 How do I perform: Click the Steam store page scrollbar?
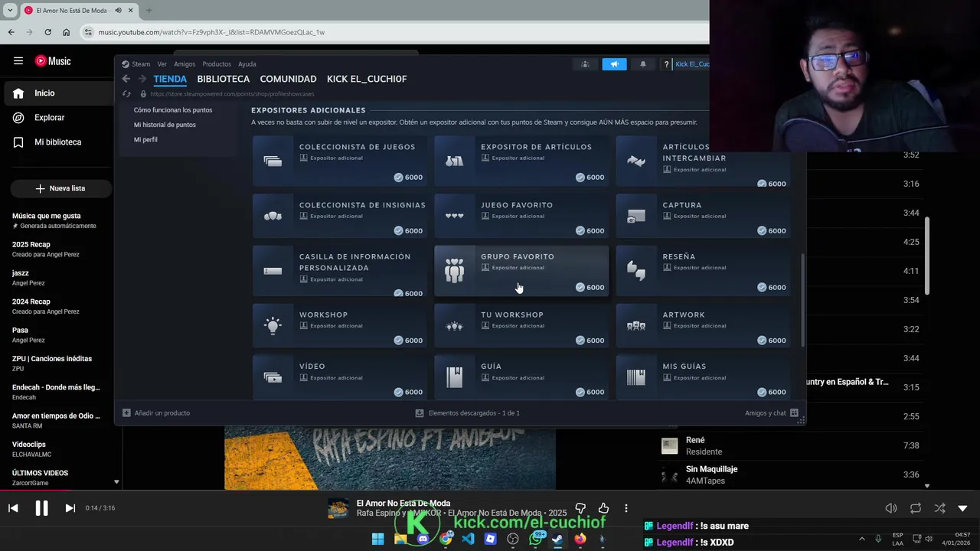[802, 300]
